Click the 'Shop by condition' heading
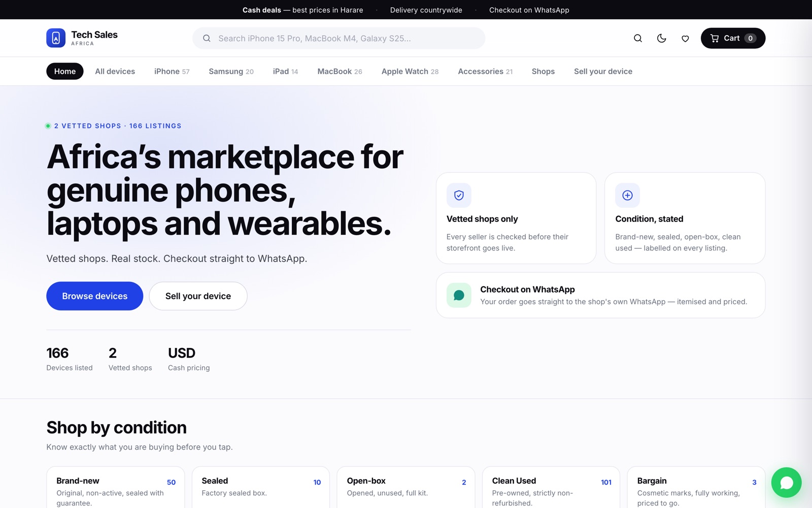The image size is (812, 508). point(116,428)
